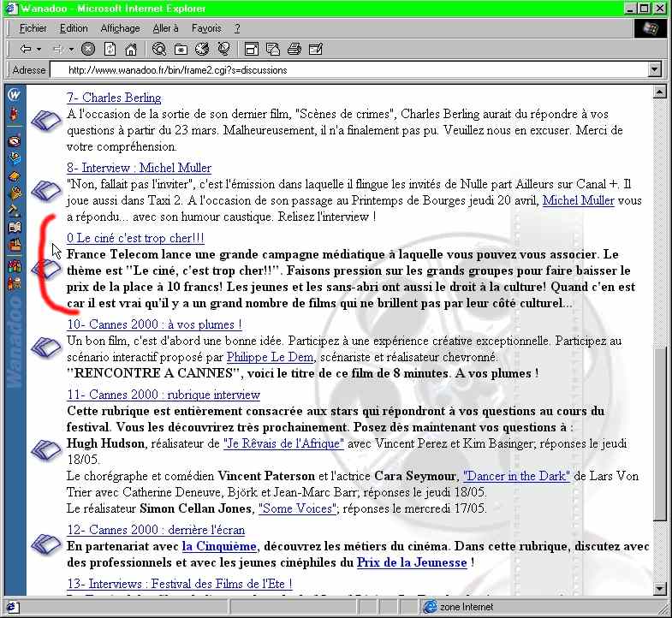Click the 'zone Internet' status bar entry
This screenshot has width=672, height=618.
[x=459, y=607]
